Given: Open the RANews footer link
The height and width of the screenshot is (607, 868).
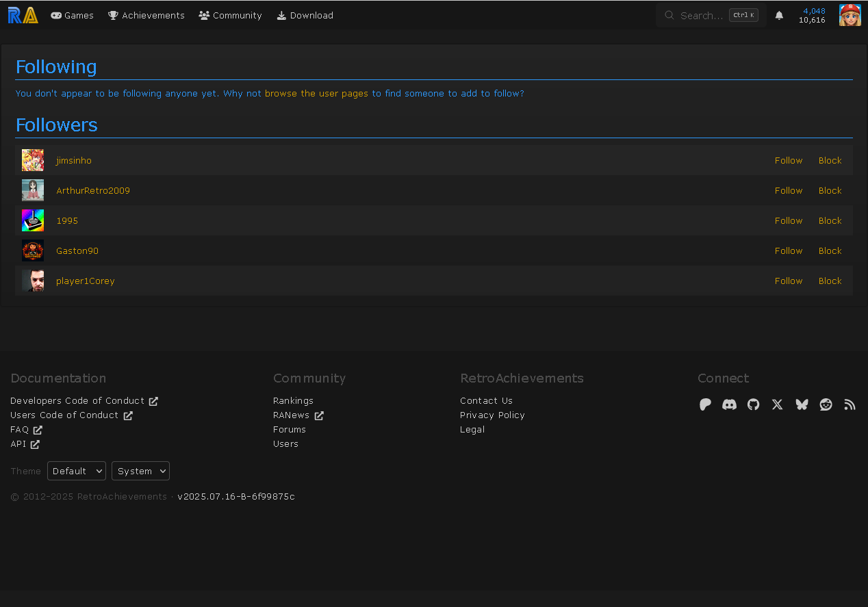Looking at the screenshot, I should click(298, 415).
